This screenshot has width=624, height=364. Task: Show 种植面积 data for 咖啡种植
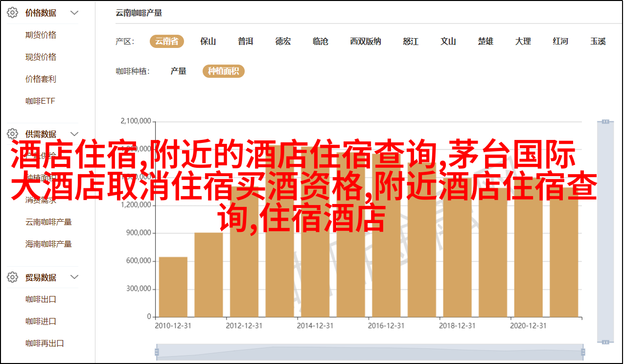224,71
